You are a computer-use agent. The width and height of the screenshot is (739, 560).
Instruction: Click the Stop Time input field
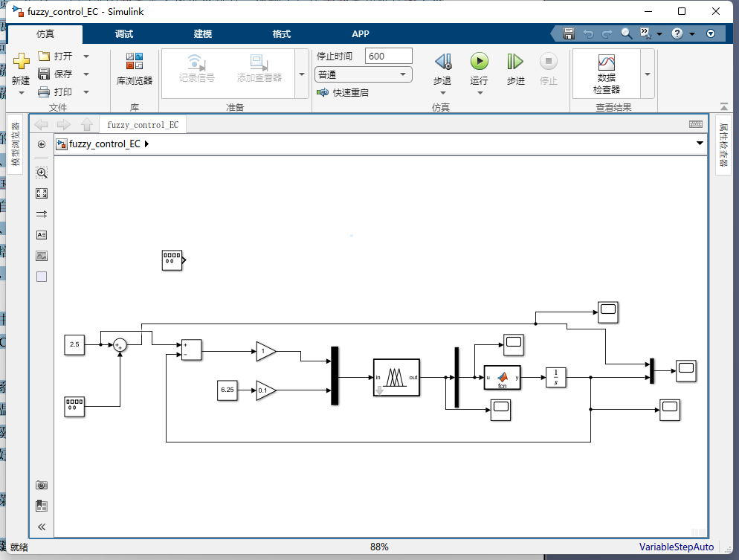click(x=389, y=56)
